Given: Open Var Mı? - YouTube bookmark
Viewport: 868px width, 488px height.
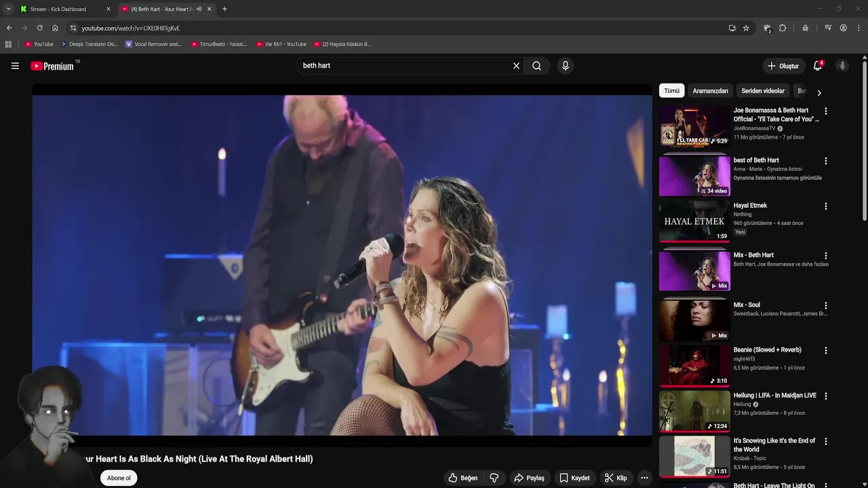Looking at the screenshot, I should pyautogui.click(x=281, y=44).
